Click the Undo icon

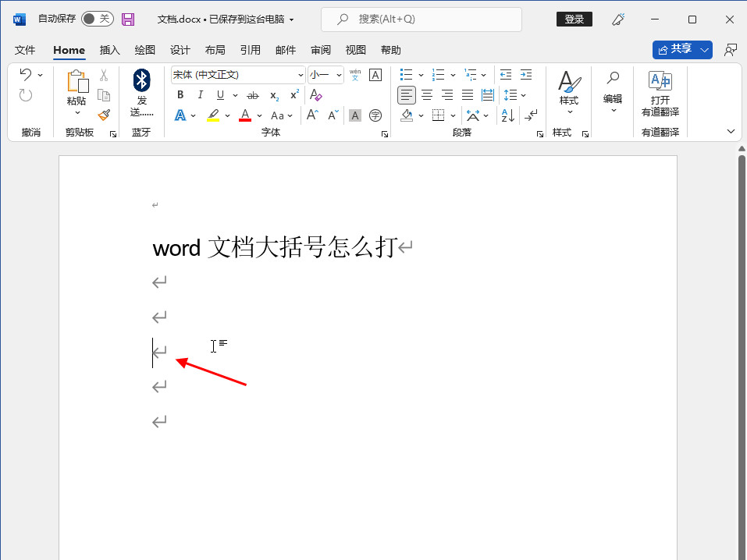[x=26, y=74]
